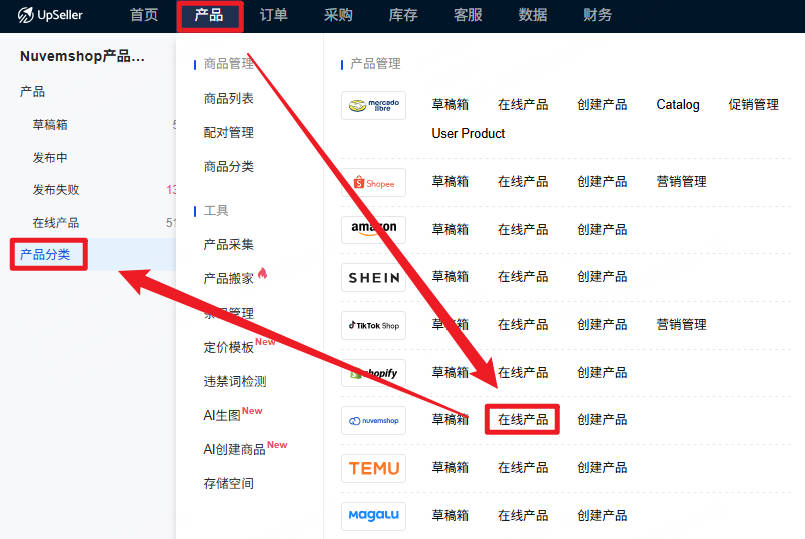This screenshot has height=539, width=805.
Task: Open Shopify 创建产品
Action: point(602,373)
